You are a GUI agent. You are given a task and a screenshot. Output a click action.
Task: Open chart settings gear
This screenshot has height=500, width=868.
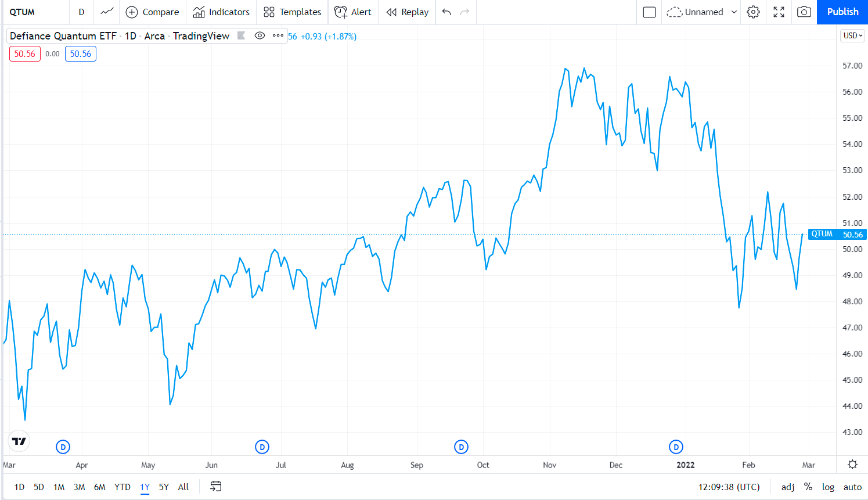click(754, 12)
